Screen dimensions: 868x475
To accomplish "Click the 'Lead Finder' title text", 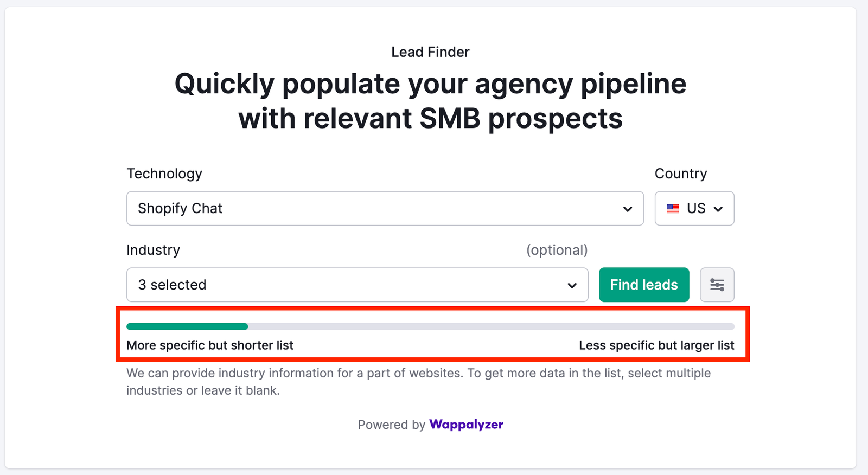I will tap(430, 52).
